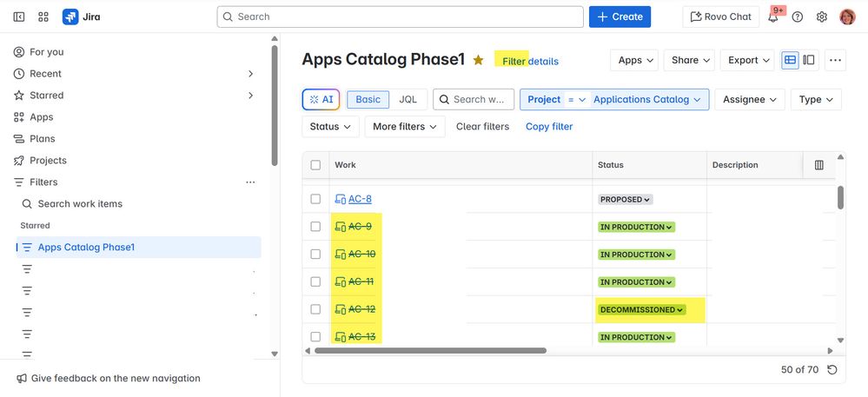Image resolution: width=868 pixels, height=397 pixels.
Task: Expand the Export dropdown
Action: click(749, 60)
